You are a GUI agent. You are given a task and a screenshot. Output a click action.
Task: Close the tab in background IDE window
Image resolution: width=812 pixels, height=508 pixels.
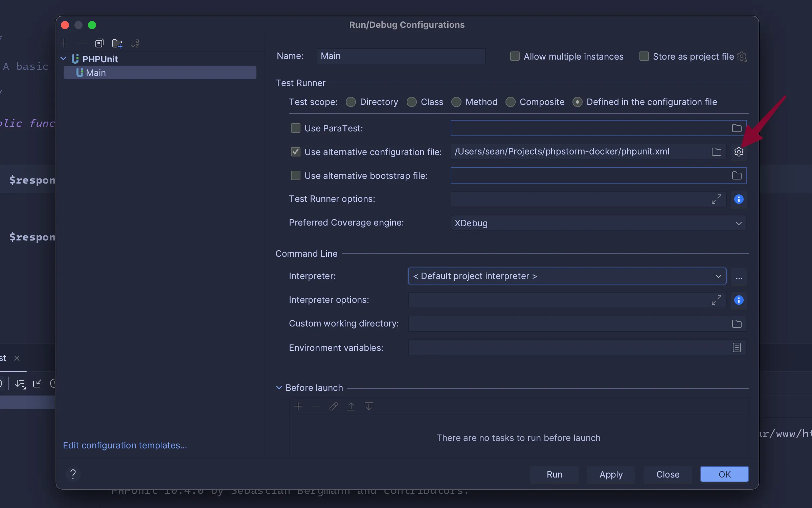coord(17,358)
